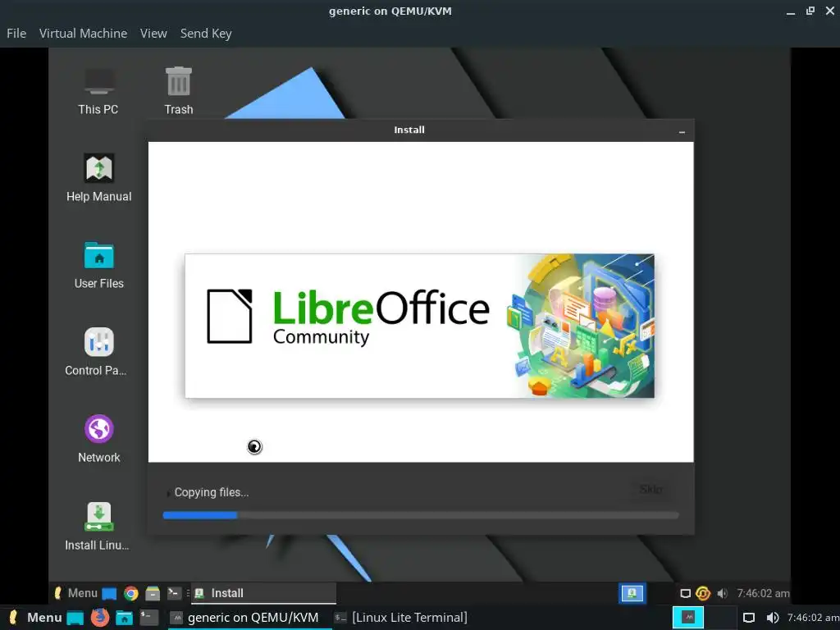This screenshot has height=630, width=840.
Task: Expand the Copying files details arrow
Action: click(167, 492)
